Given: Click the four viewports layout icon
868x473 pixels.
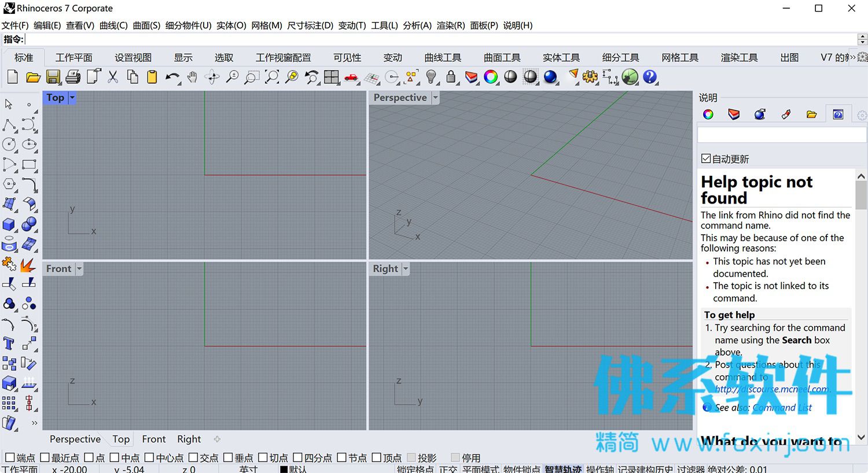Looking at the screenshot, I should [x=332, y=77].
